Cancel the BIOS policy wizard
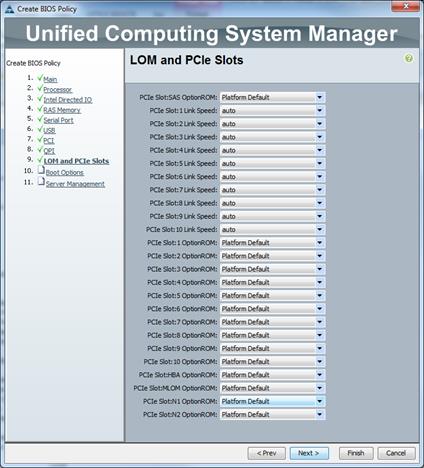This screenshot has width=424, height=468. (396, 453)
